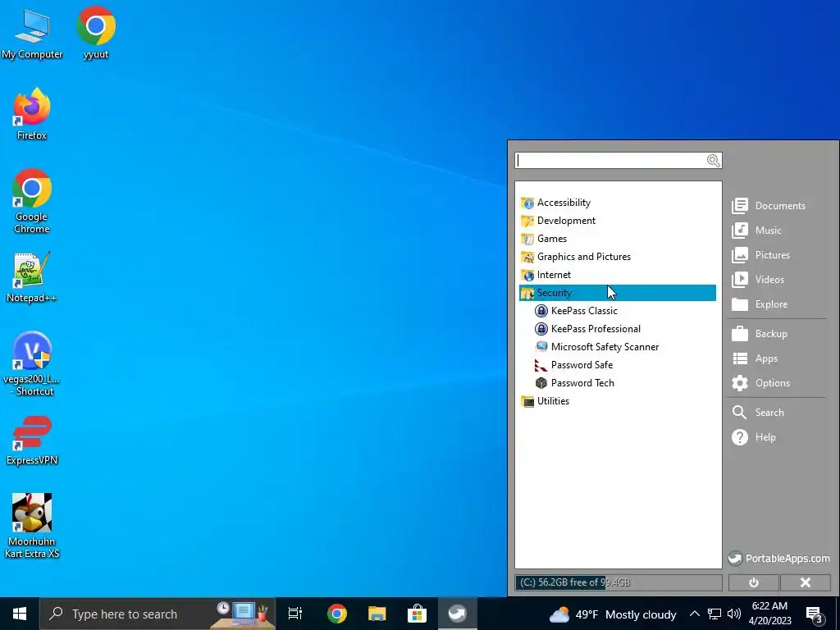840x630 pixels.
Task: Open Help in PortableApps menu
Action: point(754,437)
